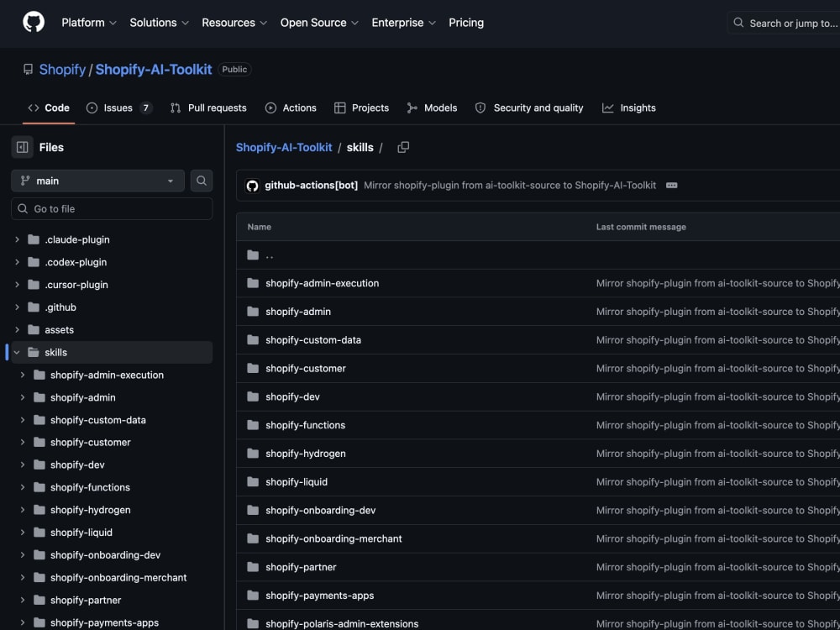840x630 pixels.
Task: Open the shopify-customer folder link
Action: (306, 368)
